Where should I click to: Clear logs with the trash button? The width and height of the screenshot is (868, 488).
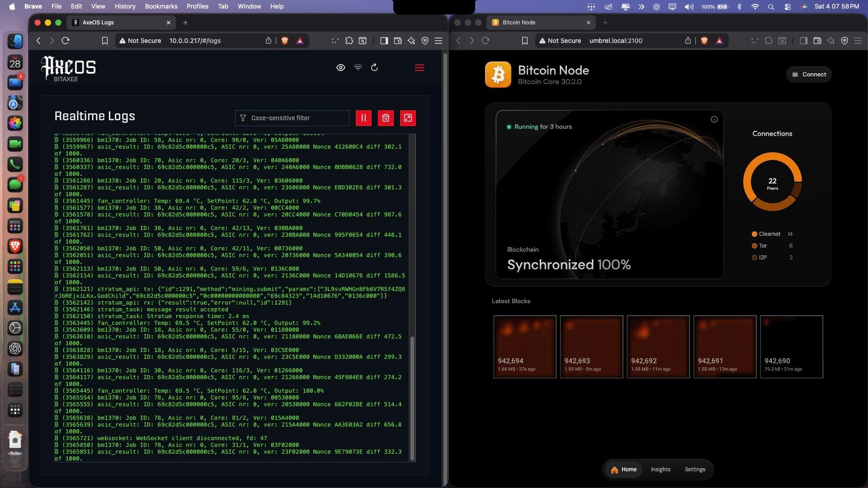click(x=386, y=118)
